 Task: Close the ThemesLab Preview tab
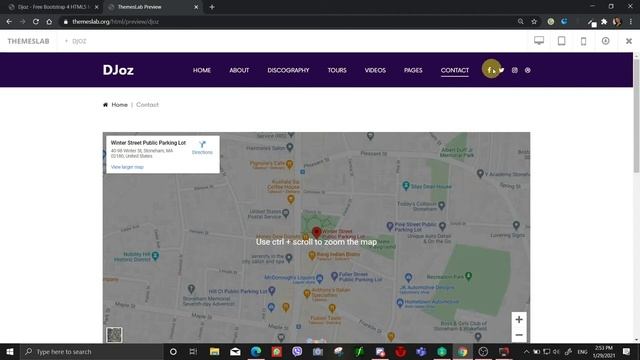coord(196,7)
